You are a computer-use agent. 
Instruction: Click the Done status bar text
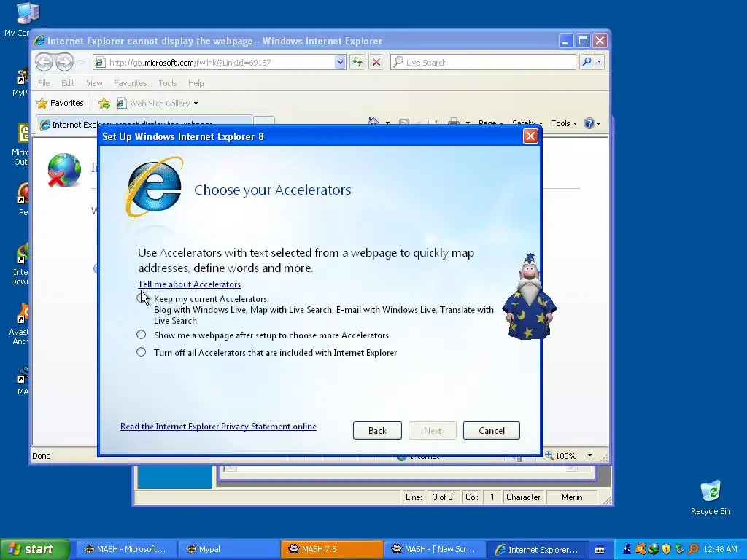[42, 456]
